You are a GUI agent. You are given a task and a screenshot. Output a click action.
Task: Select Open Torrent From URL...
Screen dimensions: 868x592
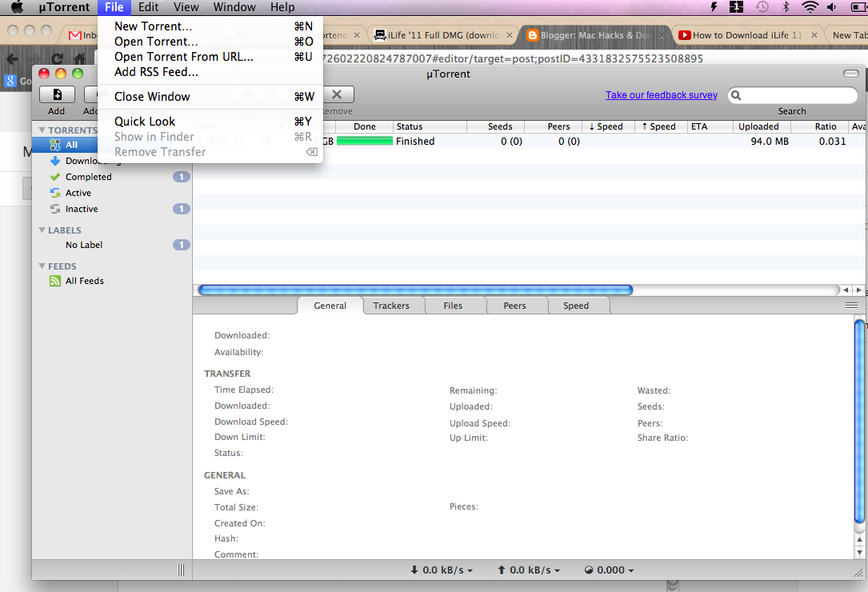tap(210, 57)
